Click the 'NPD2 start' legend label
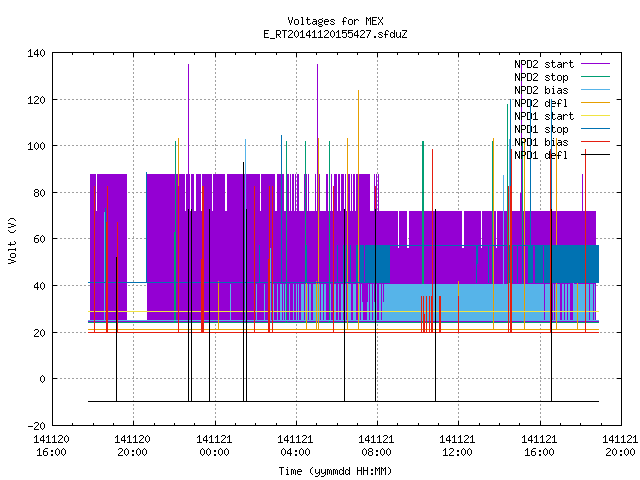The width and height of the screenshot is (640, 480). [544, 64]
